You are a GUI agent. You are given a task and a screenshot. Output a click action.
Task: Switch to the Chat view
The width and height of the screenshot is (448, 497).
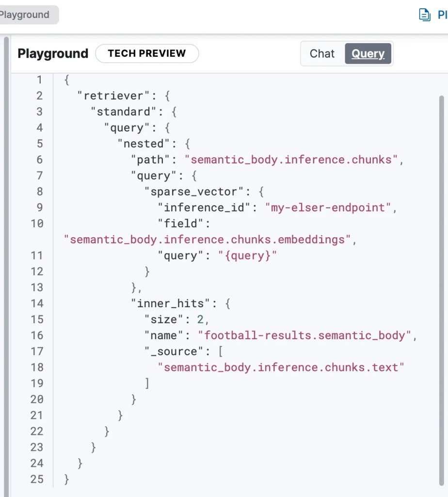[x=322, y=53]
